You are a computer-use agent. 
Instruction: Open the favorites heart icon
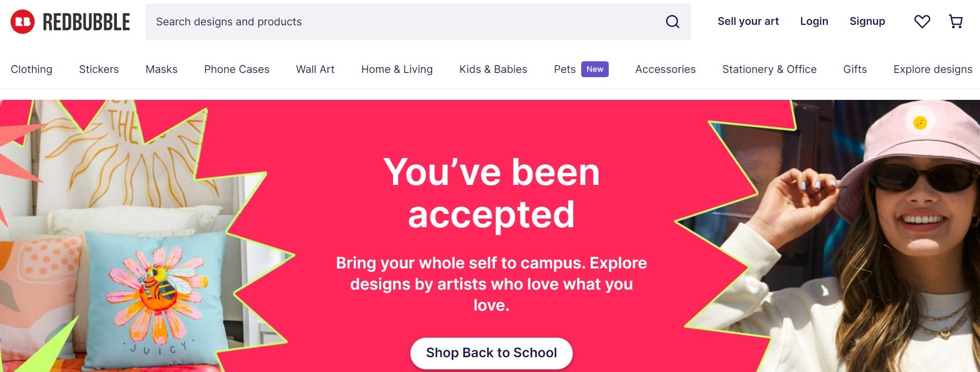(922, 22)
